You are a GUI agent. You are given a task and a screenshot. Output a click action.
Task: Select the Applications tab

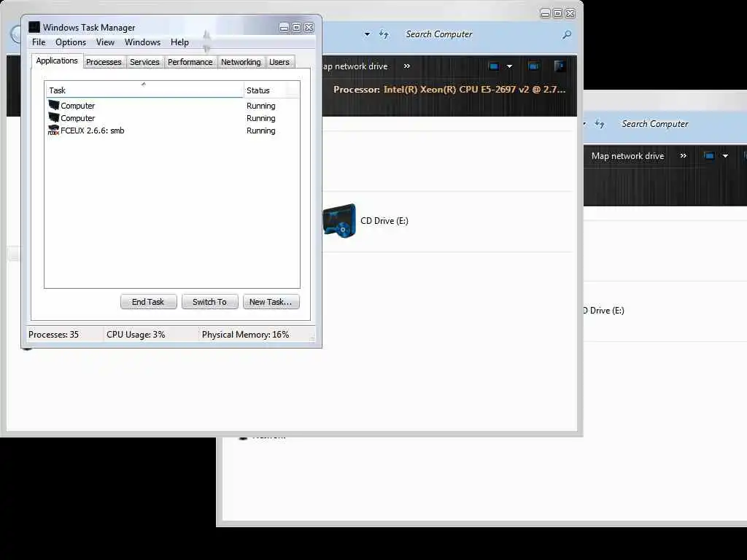(57, 61)
